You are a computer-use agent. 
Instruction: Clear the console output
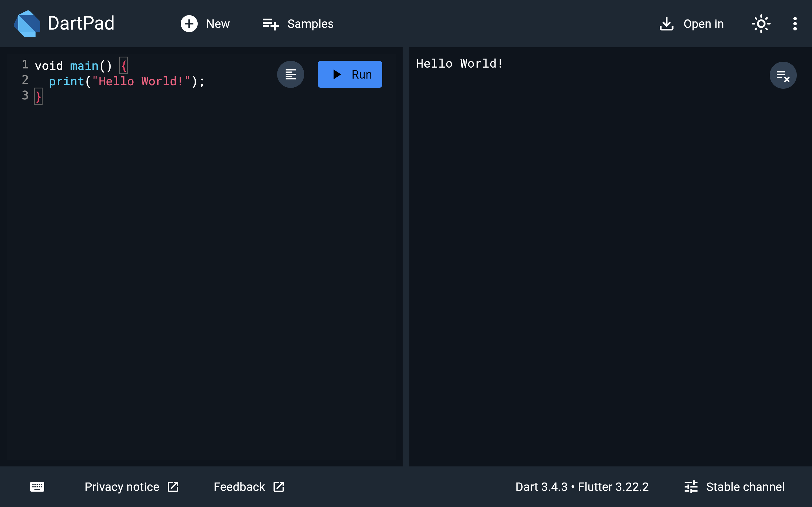coord(782,75)
